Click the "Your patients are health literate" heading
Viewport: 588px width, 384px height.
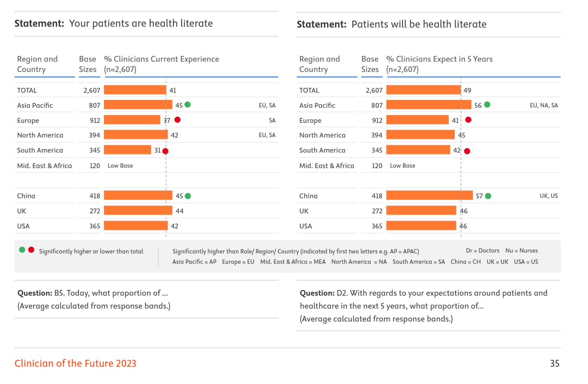click(x=141, y=23)
